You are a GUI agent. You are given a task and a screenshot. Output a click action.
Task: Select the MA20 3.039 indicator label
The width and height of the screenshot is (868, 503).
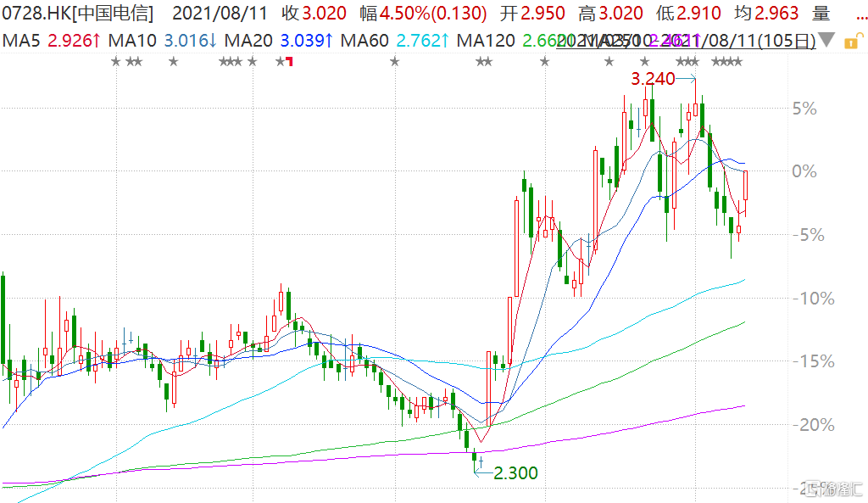click(279, 41)
